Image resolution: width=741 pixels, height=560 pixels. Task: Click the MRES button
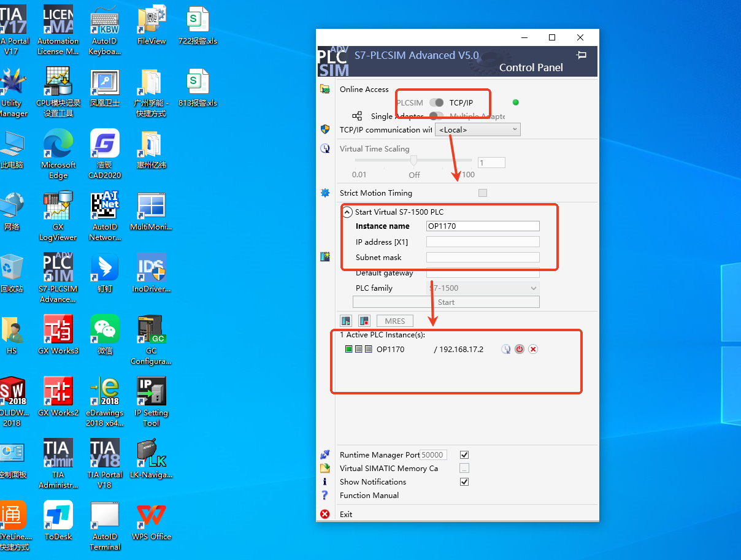click(395, 321)
